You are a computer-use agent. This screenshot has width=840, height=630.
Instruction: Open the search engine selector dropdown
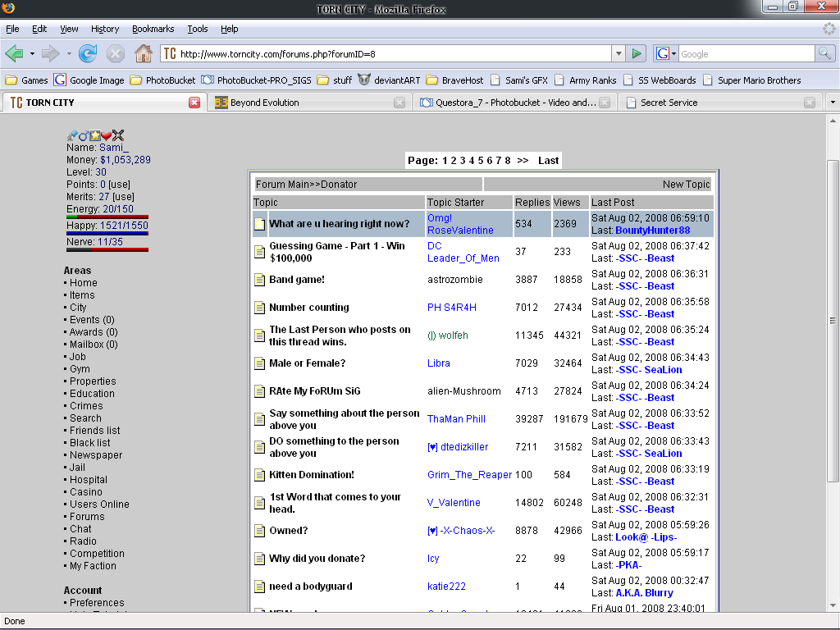(666, 54)
